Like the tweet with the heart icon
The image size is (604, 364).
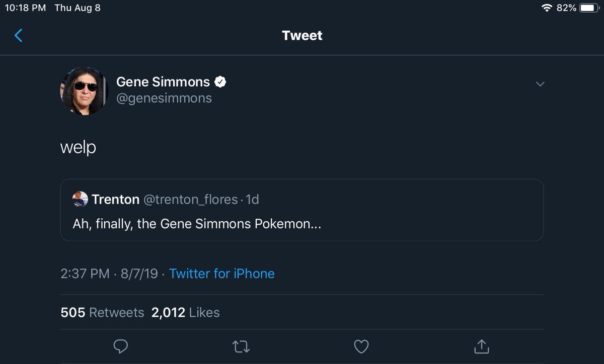click(x=361, y=346)
